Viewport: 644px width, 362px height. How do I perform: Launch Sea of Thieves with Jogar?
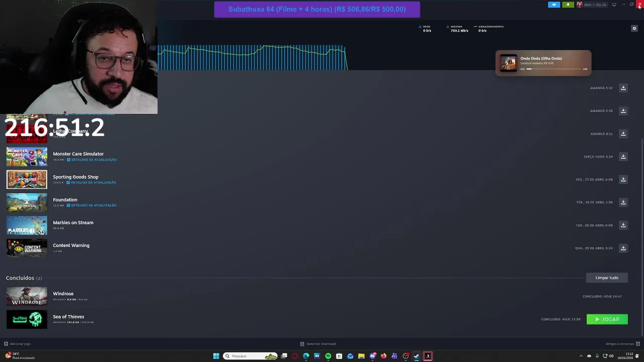(x=607, y=319)
